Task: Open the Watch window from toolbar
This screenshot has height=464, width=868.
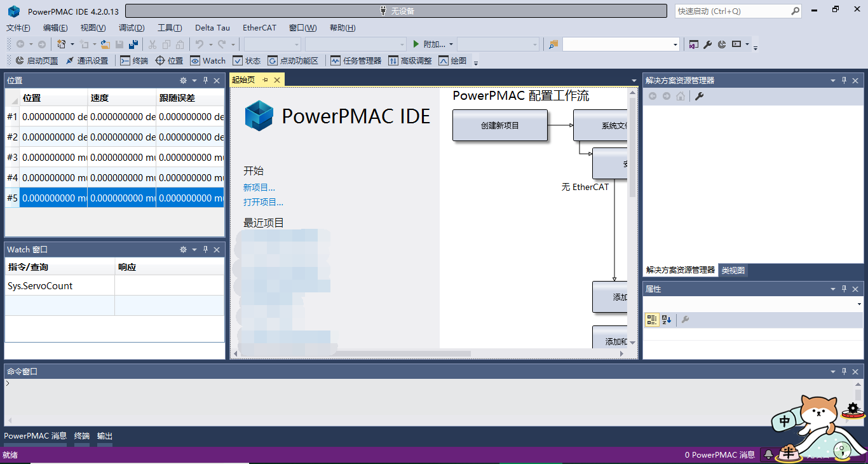Action: tap(208, 61)
